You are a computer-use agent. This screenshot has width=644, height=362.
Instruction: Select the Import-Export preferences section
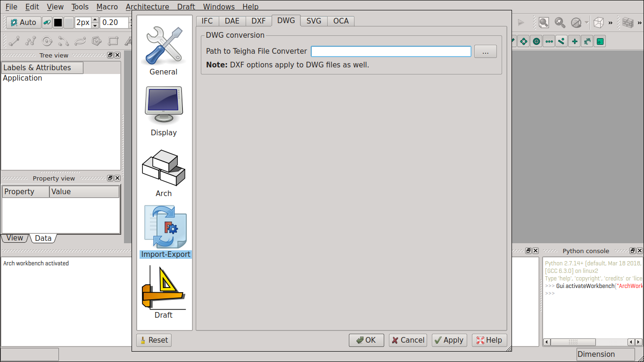(x=165, y=231)
